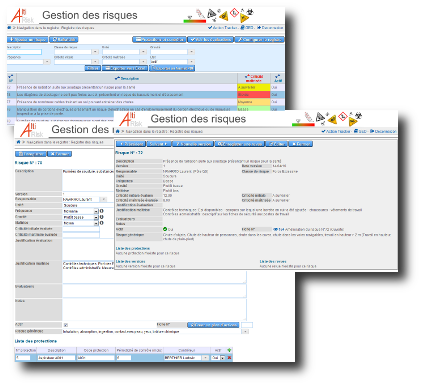Click the AltiRisk logo in the edit form window

[32, 130]
